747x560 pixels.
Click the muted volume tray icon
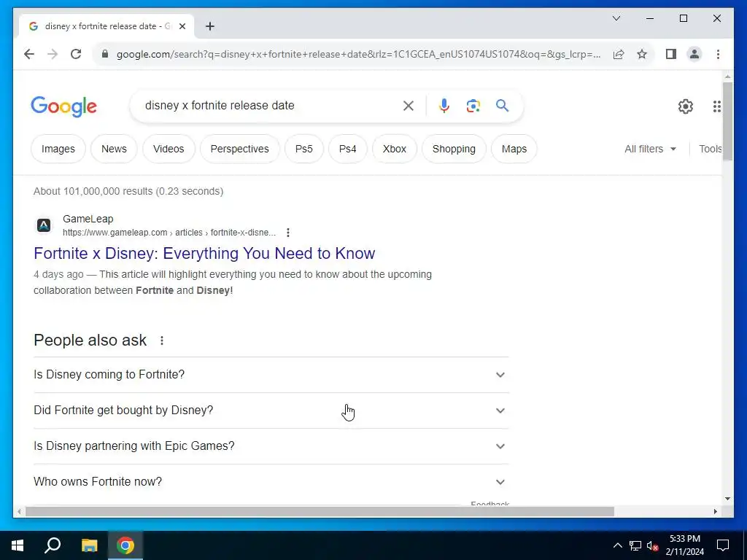(x=652, y=545)
